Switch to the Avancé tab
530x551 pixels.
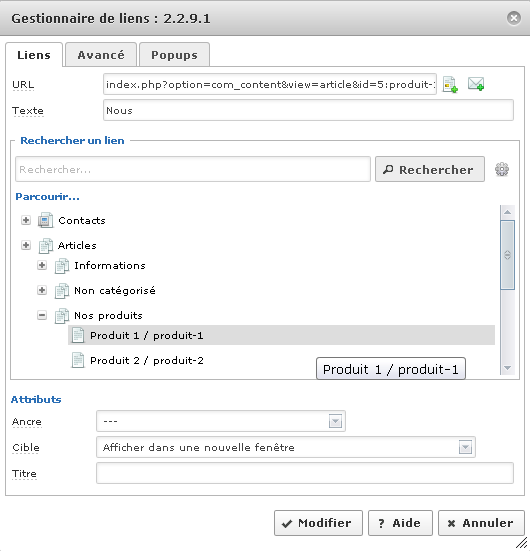(x=101, y=55)
